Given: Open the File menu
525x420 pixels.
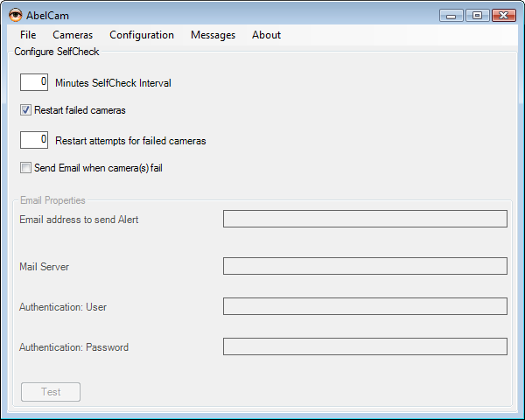Looking at the screenshot, I should (28, 35).
